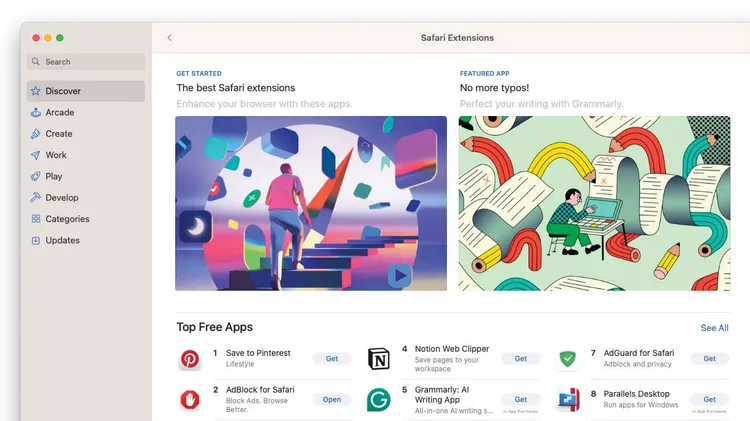Open the AdBlock for Safari app icon
The width and height of the screenshot is (750, 421).
tap(190, 399)
